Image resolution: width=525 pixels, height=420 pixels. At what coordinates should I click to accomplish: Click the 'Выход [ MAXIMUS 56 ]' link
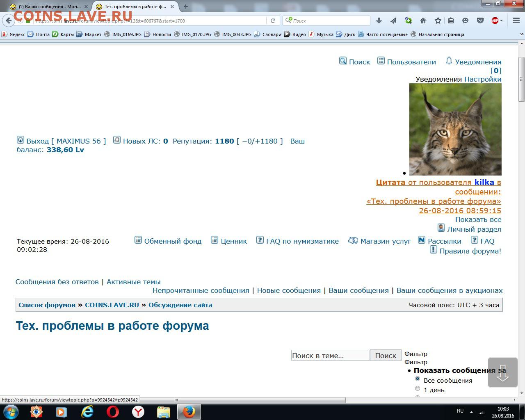[66, 141]
